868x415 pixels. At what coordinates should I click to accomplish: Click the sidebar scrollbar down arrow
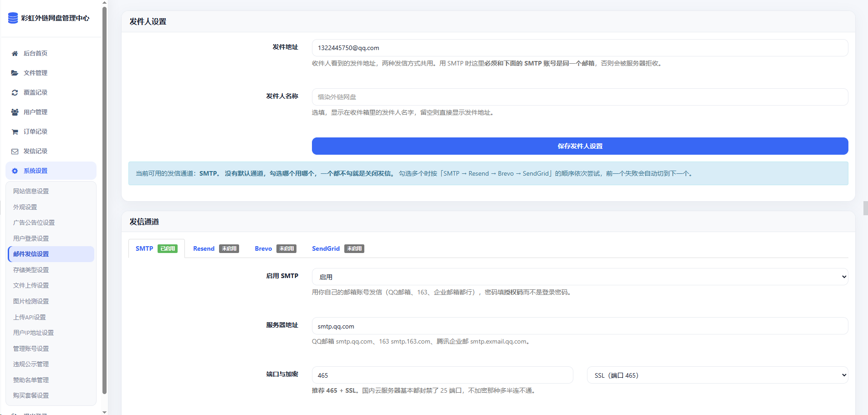[x=105, y=412]
